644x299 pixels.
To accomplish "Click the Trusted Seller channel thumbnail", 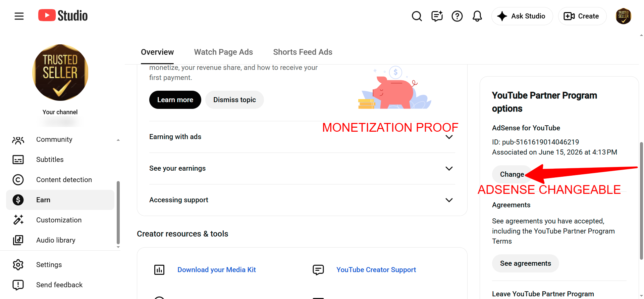I will pyautogui.click(x=60, y=73).
